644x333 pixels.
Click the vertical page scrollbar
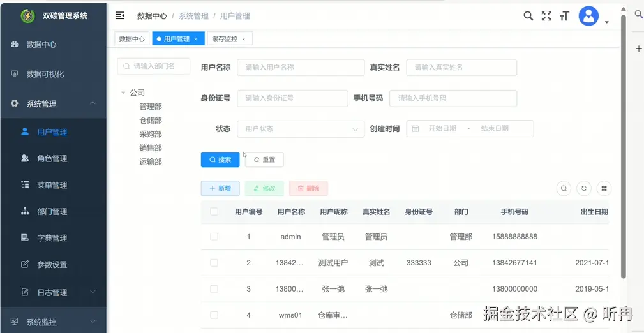(x=624, y=147)
